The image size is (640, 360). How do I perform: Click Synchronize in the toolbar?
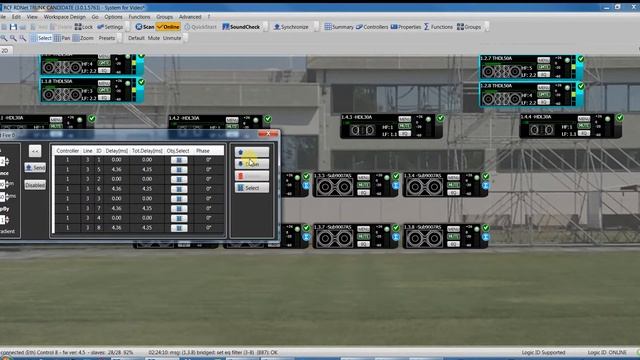pos(291,27)
